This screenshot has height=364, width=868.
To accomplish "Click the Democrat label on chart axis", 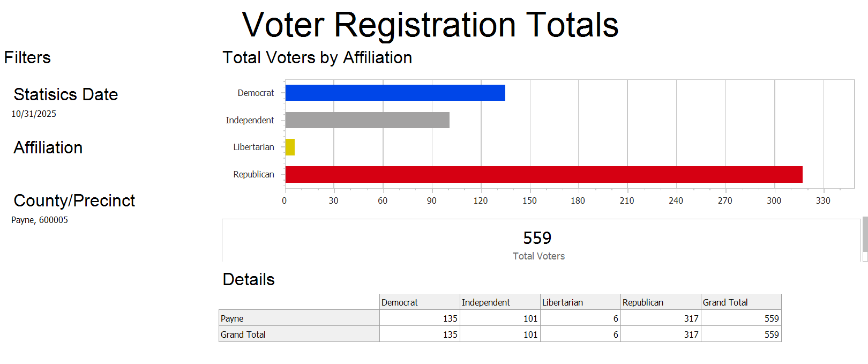I will point(256,93).
